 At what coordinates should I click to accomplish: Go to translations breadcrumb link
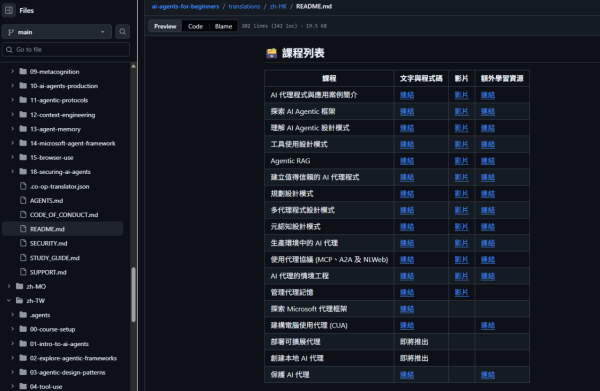(x=244, y=7)
